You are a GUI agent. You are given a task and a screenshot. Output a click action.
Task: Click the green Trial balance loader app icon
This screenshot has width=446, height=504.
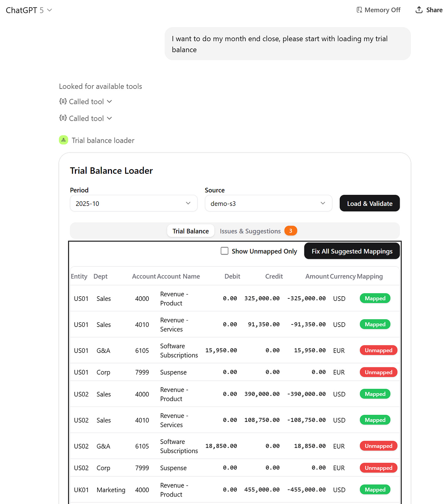tap(63, 140)
